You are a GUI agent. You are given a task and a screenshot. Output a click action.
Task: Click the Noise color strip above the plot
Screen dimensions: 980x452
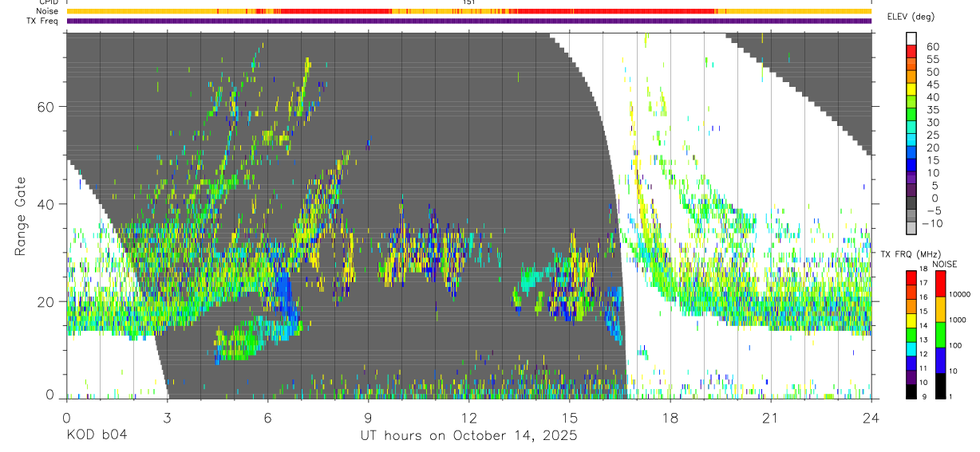pyautogui.click(x=468, y=11)
